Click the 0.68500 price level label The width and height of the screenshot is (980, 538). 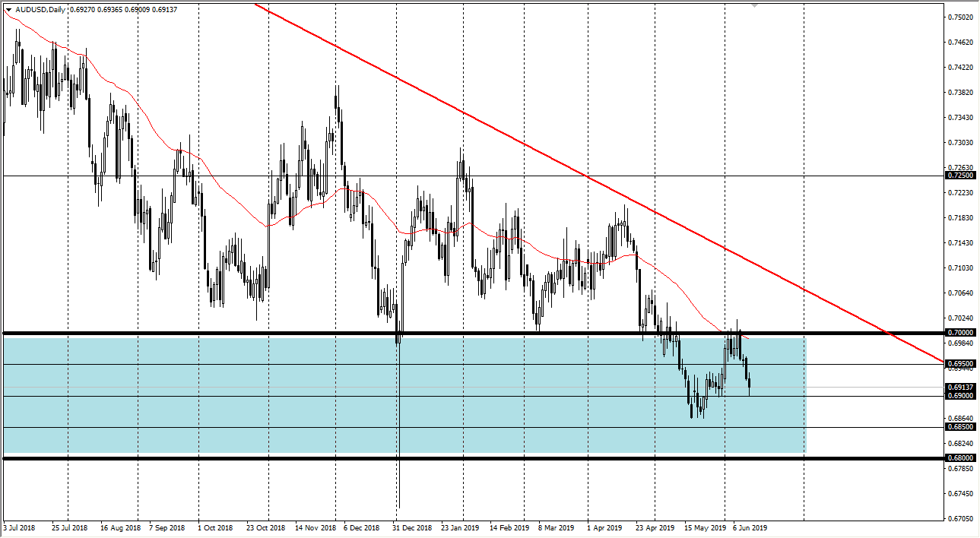[961, 427]
